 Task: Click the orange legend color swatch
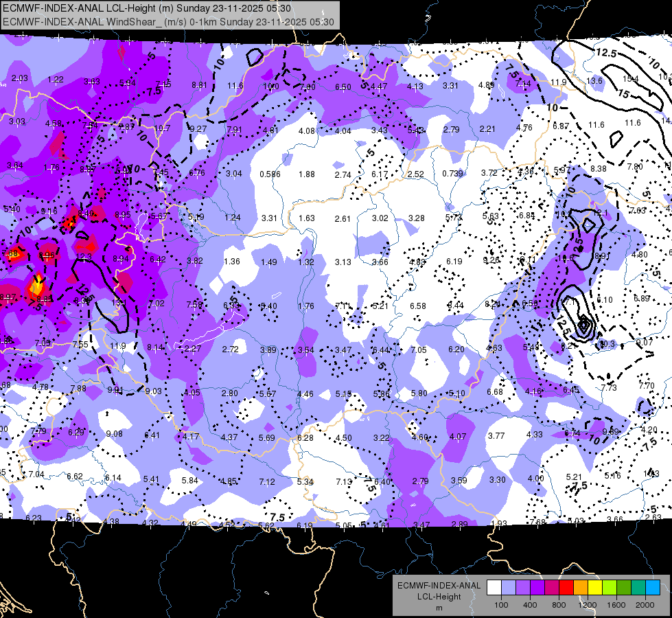coord(581,588)
